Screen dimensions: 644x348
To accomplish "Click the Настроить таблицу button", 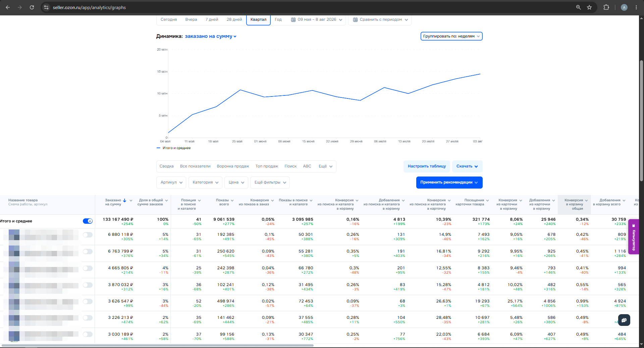I will pos(427,166).
